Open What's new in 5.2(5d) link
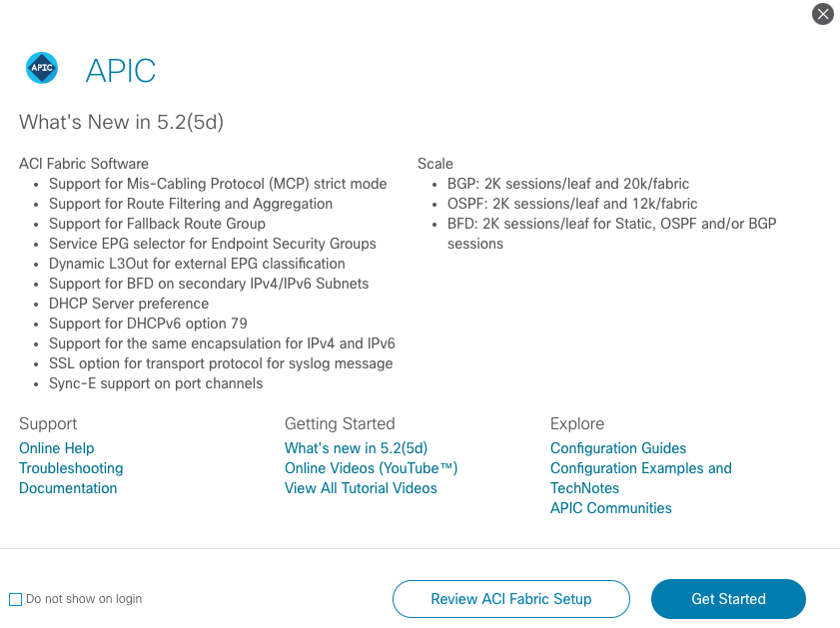Image resolution: width=840 pixels, height=628 pixels. pos(356,448)
